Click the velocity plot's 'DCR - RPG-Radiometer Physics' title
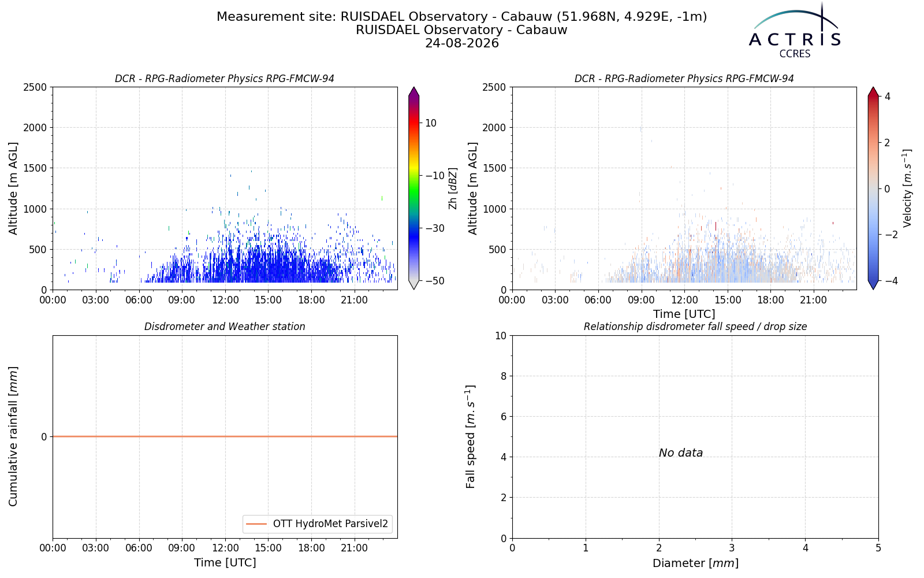Screen dimensions: 924x578 point(684,79)
